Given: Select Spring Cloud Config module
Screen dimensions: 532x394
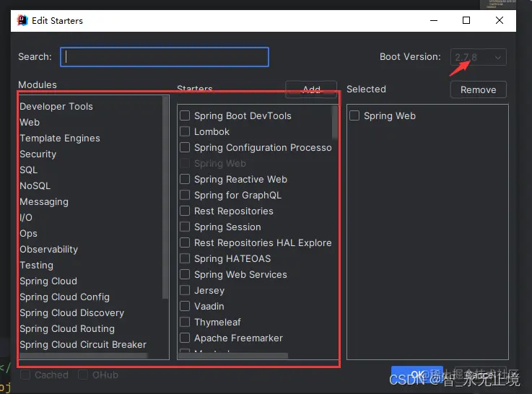Looking at the screenshot, I should click(64, 297).
